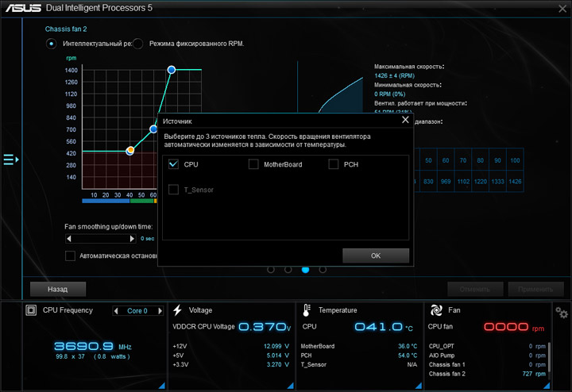The image size is (572, 392).
Task: Confirm the source dialog with OK
Action: 376,256
